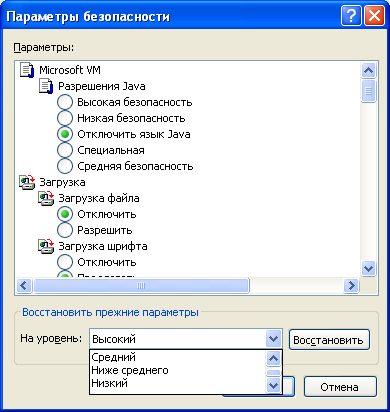Click the Отмена button

(x=340, y=387)
